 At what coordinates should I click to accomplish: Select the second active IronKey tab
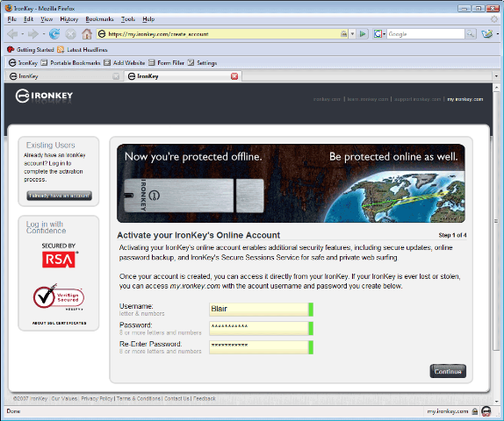pyautogui.click(x=183, y=76)
